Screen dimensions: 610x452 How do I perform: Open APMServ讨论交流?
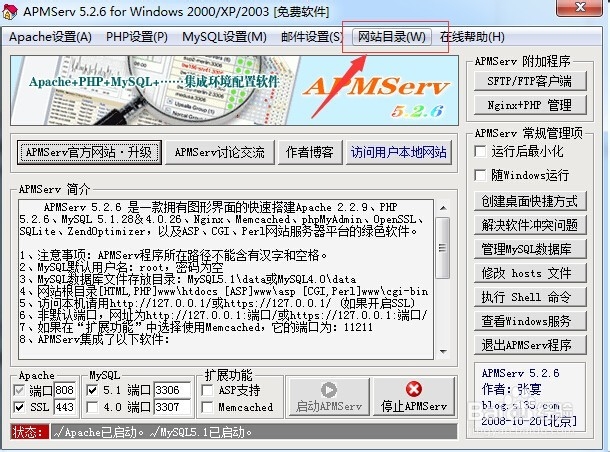tap(220, 152)
